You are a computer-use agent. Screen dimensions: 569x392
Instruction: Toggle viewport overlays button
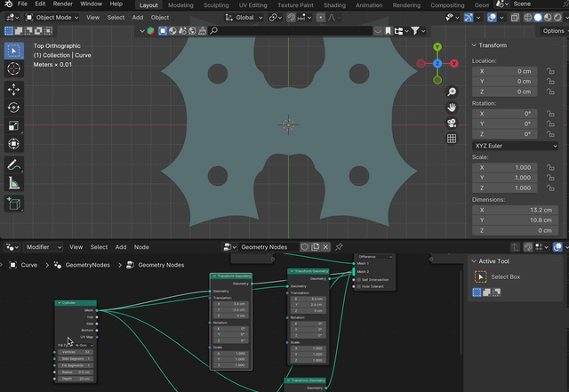pos(492,18)
